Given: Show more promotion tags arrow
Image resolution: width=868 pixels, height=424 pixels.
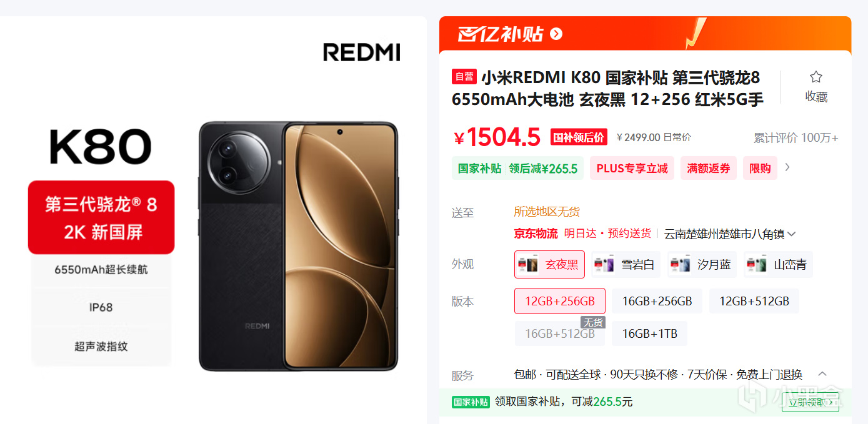Looking at the screenshot, I should pos(787,167).
